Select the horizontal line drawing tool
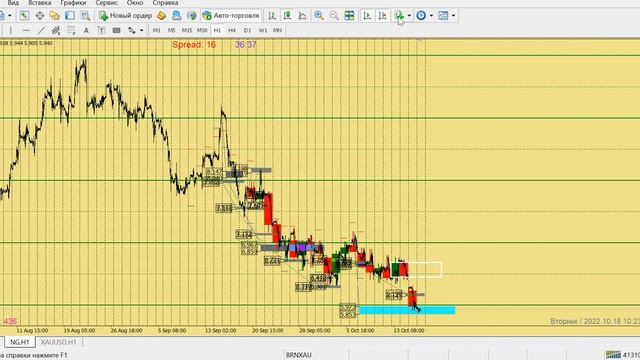640x360 pixels. [x=26, y=30]
